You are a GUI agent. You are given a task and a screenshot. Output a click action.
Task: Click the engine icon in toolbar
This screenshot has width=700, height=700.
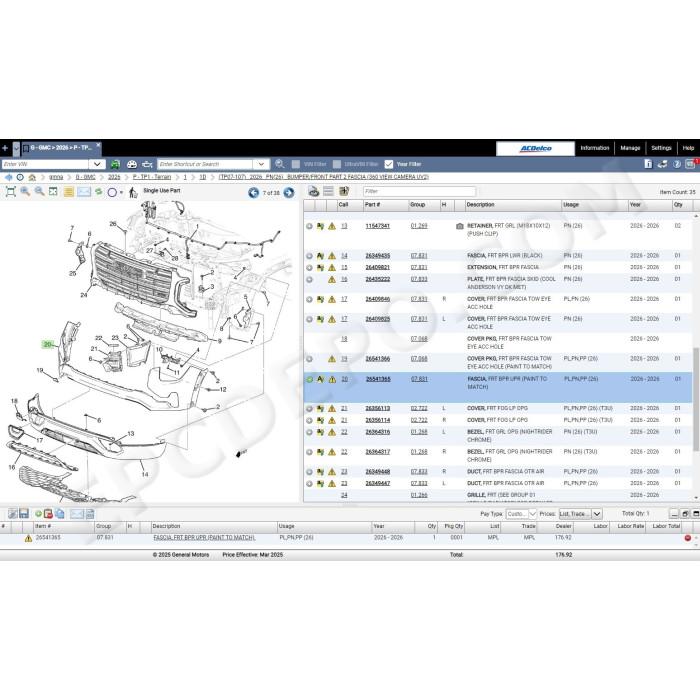coord(147,164)
